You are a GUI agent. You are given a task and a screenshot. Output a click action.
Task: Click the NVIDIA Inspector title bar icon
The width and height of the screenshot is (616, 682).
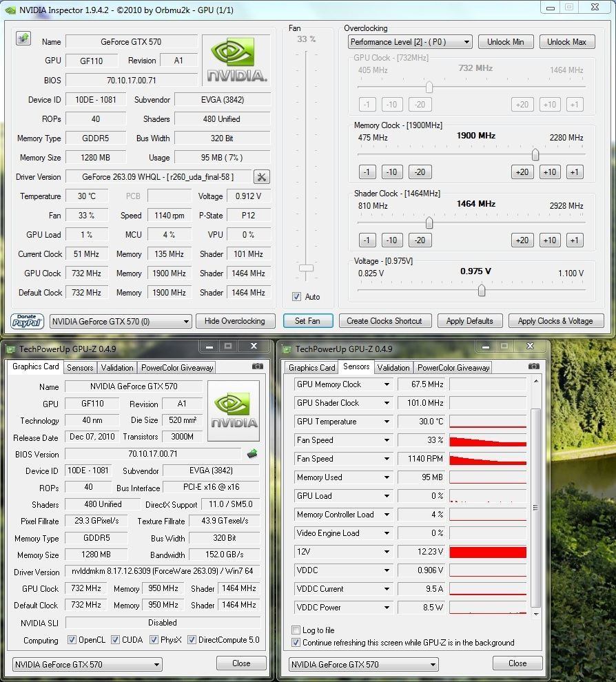pyautogui.click(x=10, y=10)
